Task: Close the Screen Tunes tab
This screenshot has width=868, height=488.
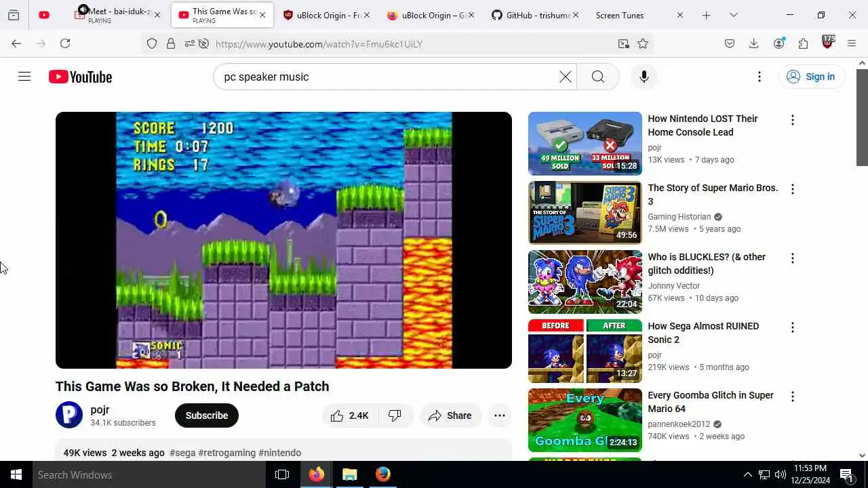Action: (x=680, y=15)
